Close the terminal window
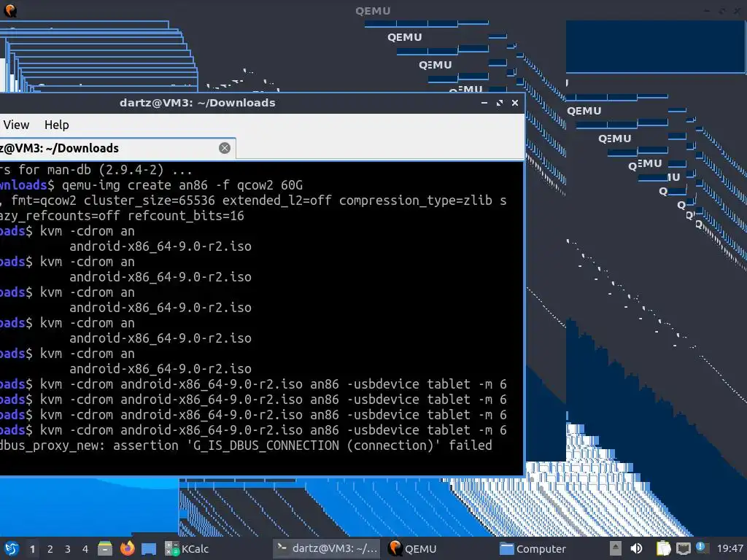The image size is (747, 560). pyautogui.click(x=514, y=103)
